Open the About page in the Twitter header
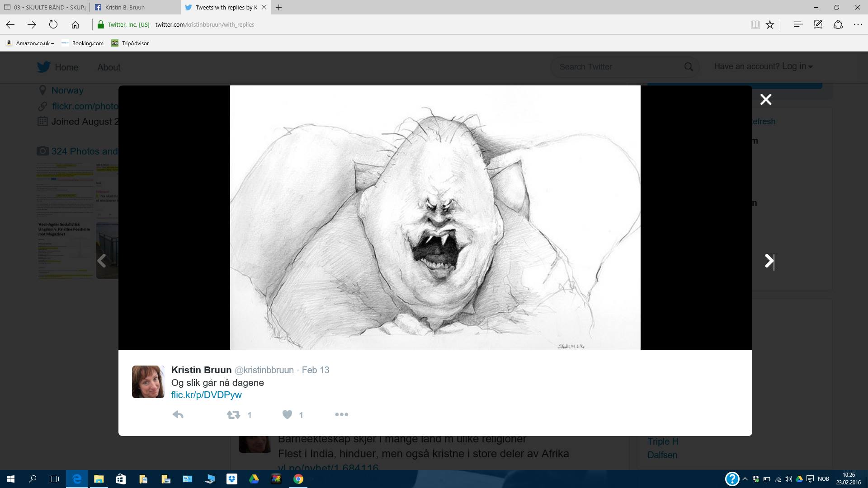The height and width of the screenshot is (488, 868). point(109,67)
